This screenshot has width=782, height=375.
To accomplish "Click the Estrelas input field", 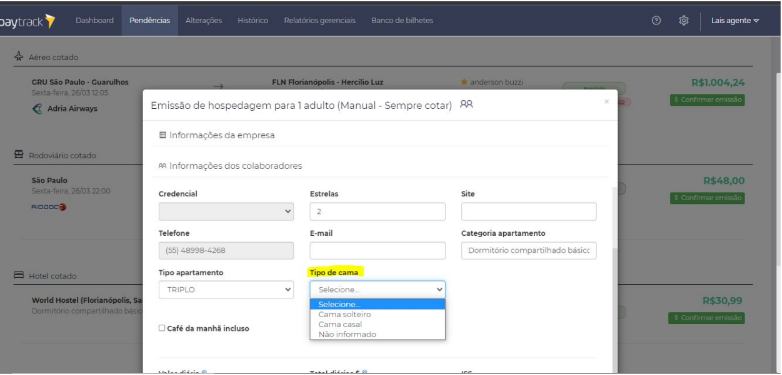I will (378, 211).
